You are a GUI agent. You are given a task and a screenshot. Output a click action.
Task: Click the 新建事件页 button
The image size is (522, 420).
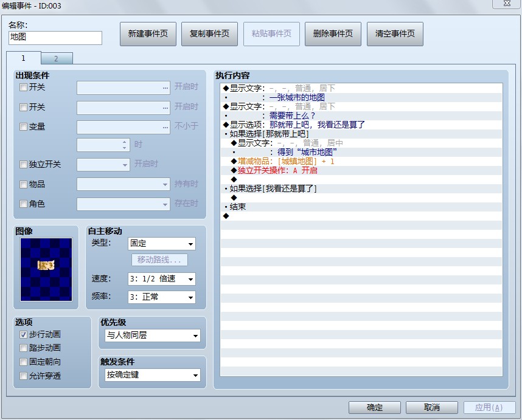(x=148, y=34)
